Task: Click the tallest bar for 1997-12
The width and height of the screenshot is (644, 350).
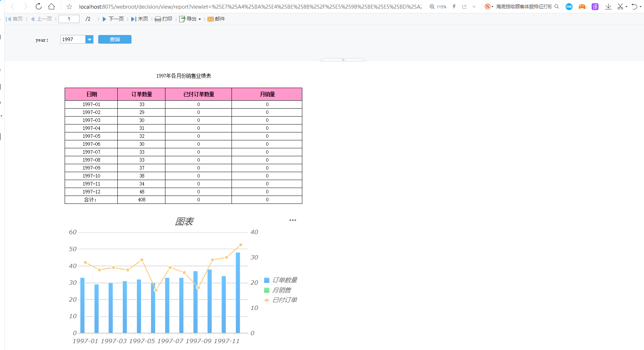Action: (238, 293)
